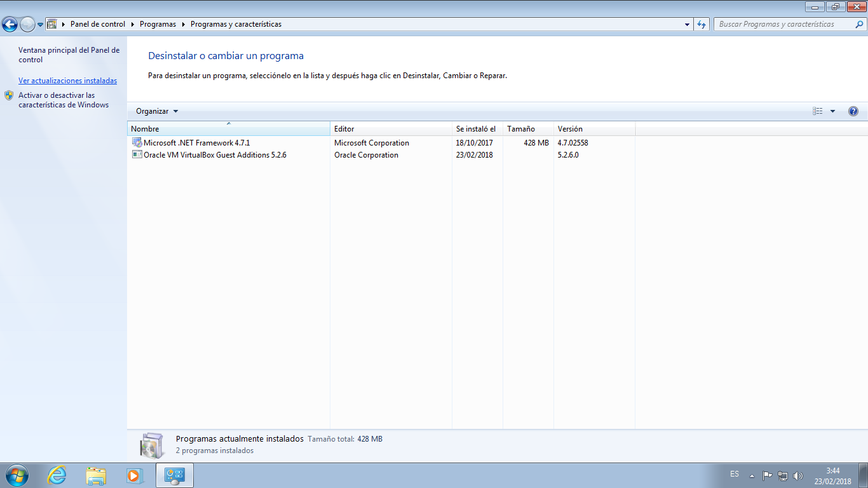
Task: Open the Action Center flag icon
Action: (767, 475)
